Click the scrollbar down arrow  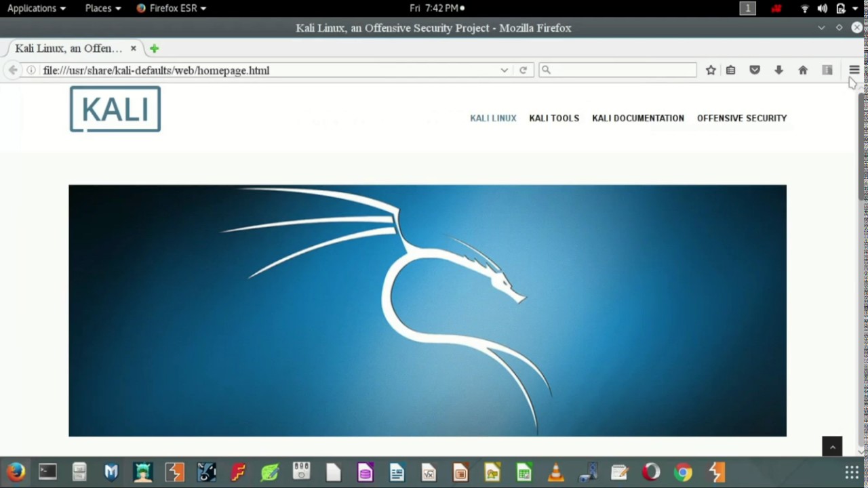[862, 451]
